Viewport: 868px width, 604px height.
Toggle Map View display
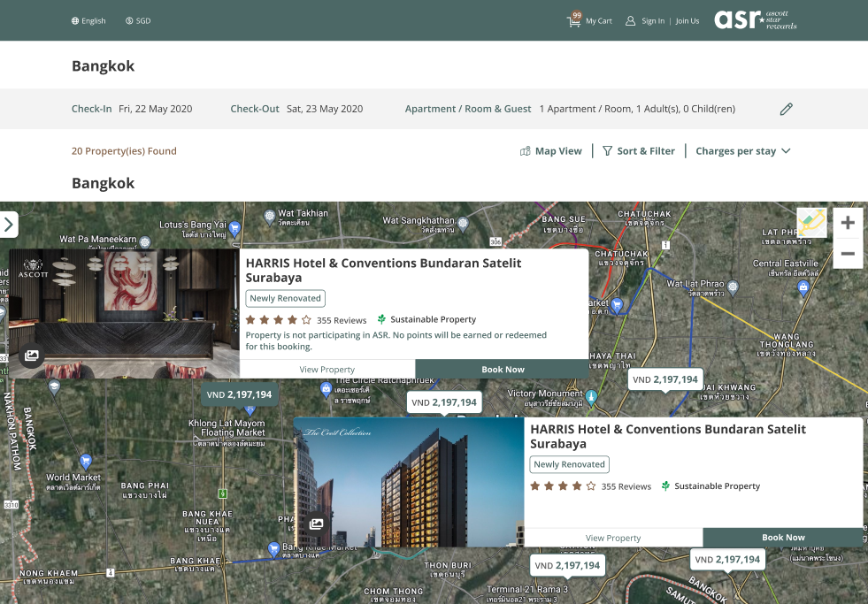point(550,151)
